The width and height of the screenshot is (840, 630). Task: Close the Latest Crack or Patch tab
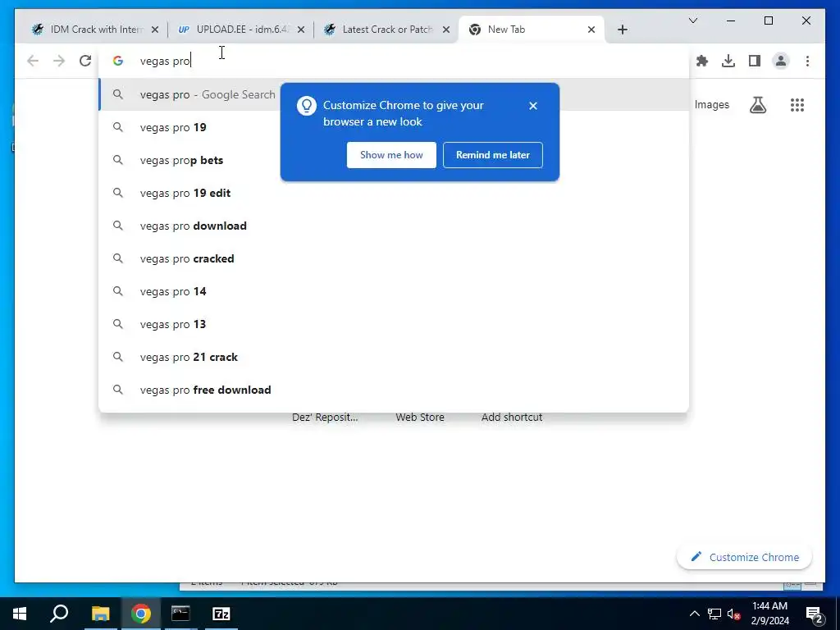click(x=446, y=30)
